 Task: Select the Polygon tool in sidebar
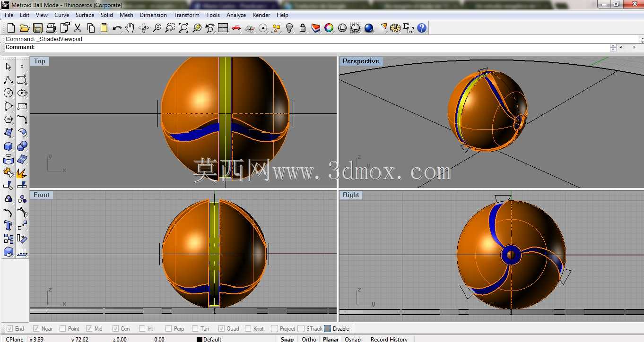pyautogui.click(x=9, y=120)
